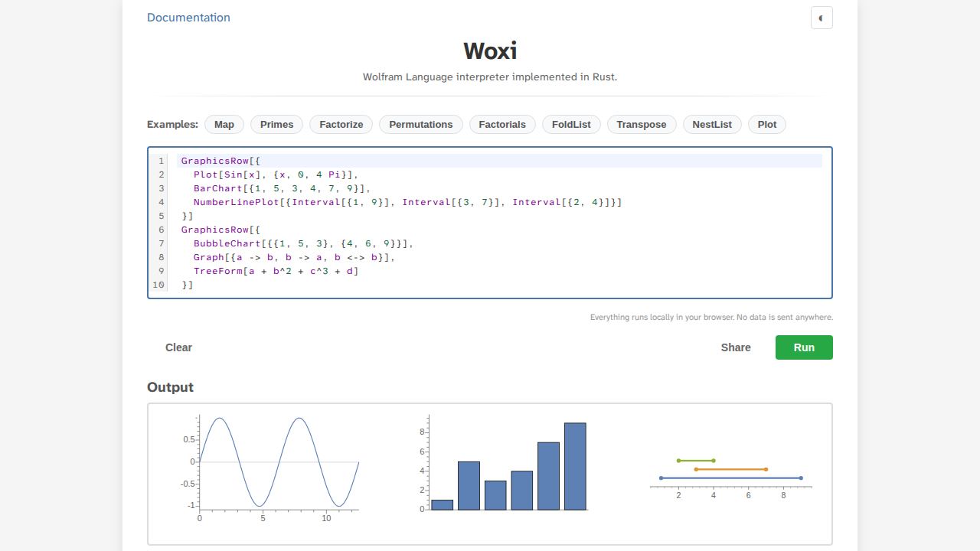Run the code with the green button
The image size is (980, 551).
tap(804, 347)
